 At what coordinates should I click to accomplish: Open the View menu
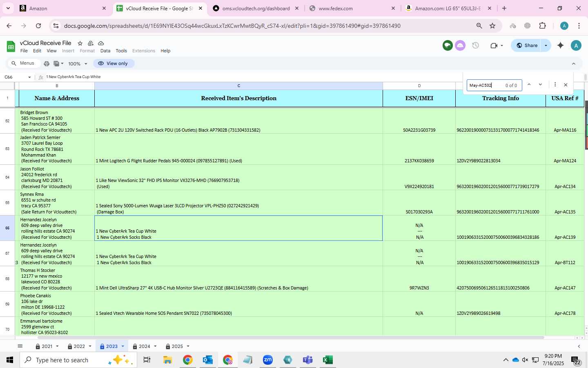click(51, 51)
